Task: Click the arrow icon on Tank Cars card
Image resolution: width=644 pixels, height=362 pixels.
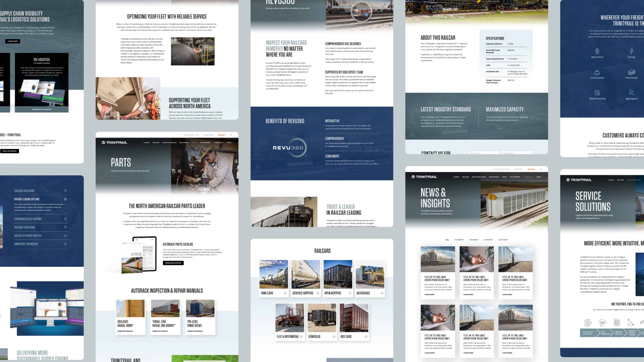Action: (285, 293)
